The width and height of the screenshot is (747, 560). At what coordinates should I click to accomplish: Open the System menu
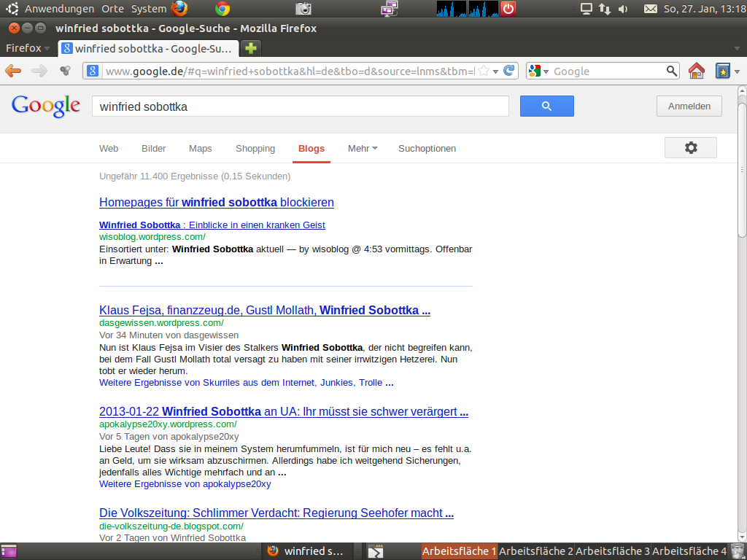tap(149, 9)
